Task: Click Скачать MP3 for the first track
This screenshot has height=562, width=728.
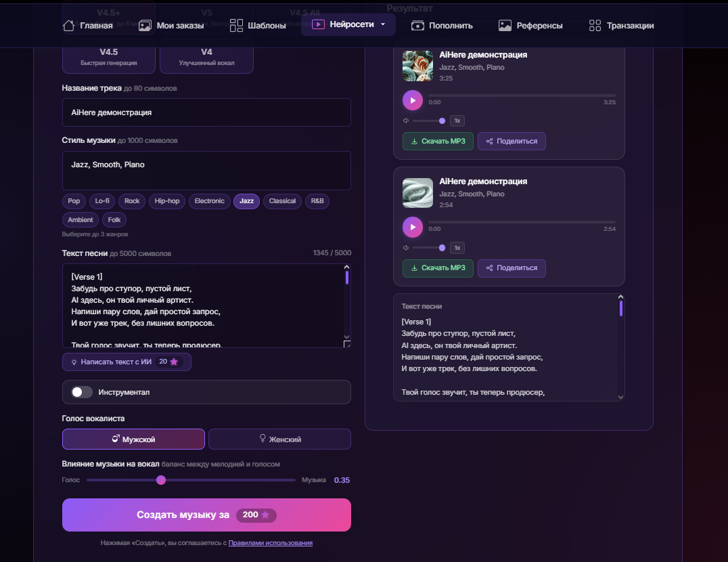Action: coord(438,142)
